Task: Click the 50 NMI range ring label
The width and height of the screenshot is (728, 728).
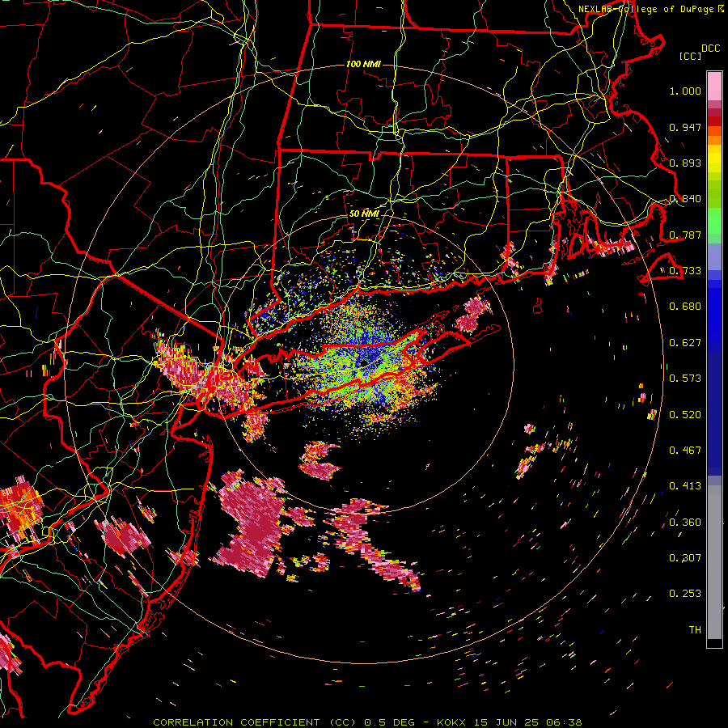Action: [364, 214]
